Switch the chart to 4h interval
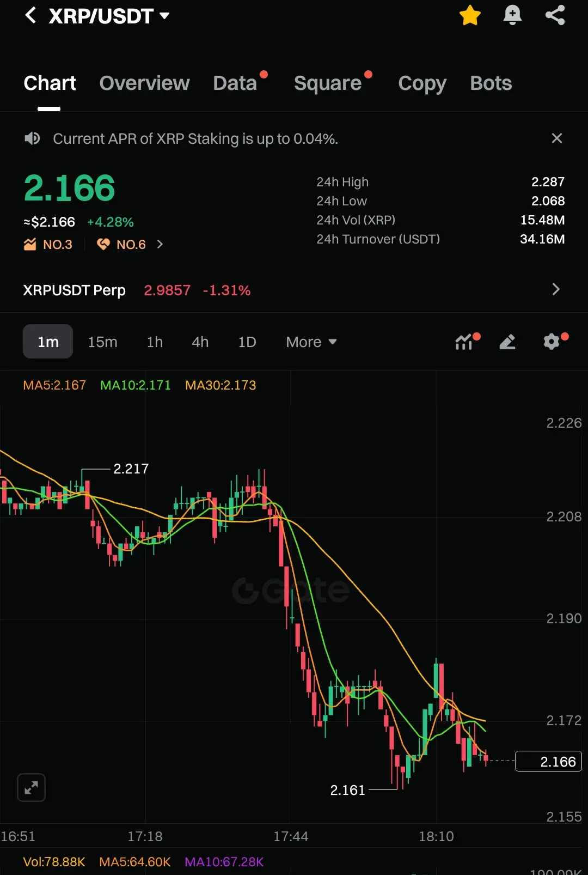The height and width of the screenshot is (875, 588). tap(200, 342)
